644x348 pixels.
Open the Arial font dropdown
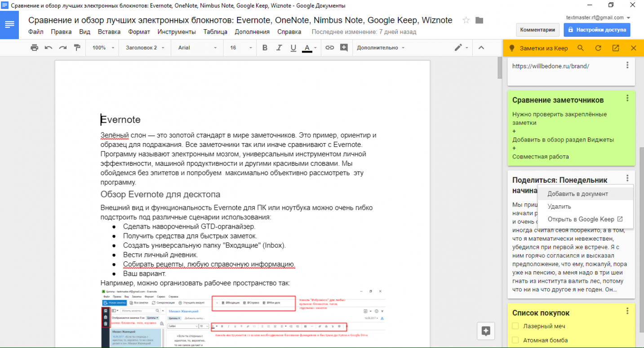(197, 48)
